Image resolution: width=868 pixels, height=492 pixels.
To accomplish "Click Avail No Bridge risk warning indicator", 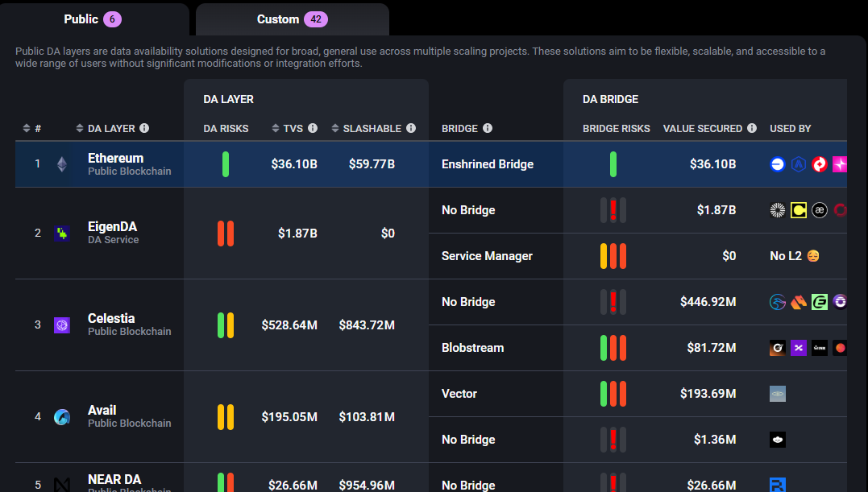I will click(x=613, y=440).
